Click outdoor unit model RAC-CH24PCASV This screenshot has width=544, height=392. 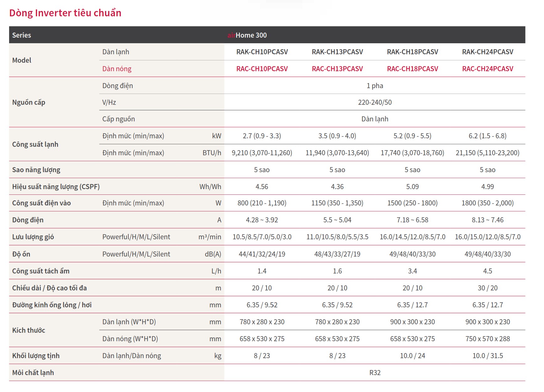(488, 69)
